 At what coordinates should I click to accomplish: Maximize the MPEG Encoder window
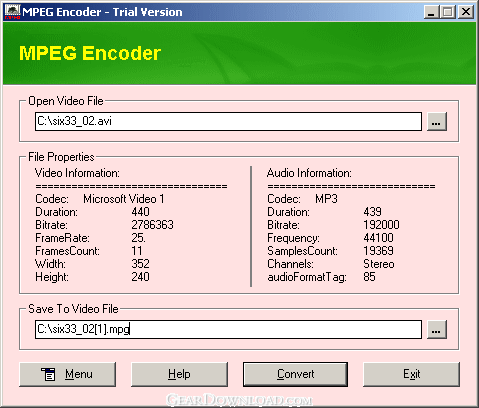pyautogui.click(x=448, y=12)
